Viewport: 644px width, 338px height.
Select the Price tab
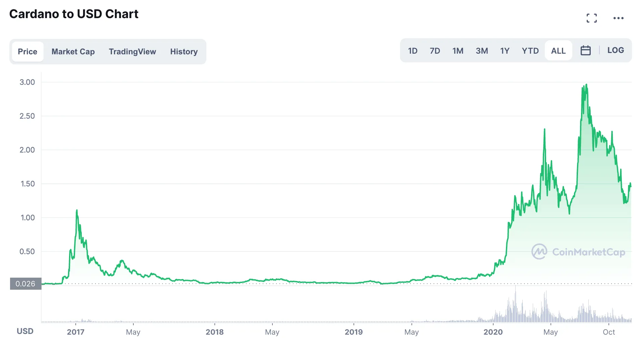coord(27,52)
